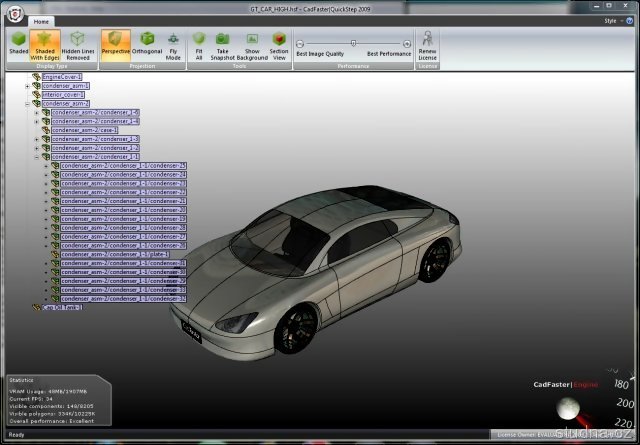Switch display to Shaded mode
This screenshot has height=445, width=640.
(18, 44)
